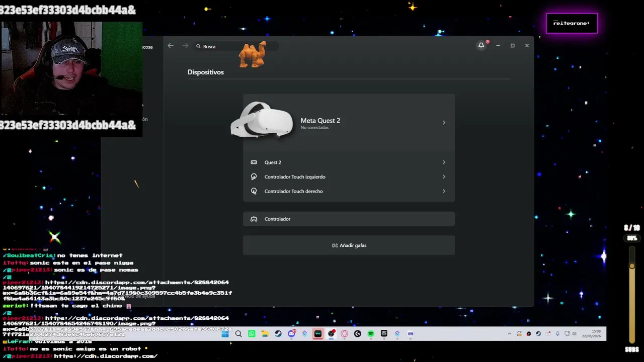Click the left Touch controller icon
The width and height of the screenshot is (644, 362).
[254, 177]
